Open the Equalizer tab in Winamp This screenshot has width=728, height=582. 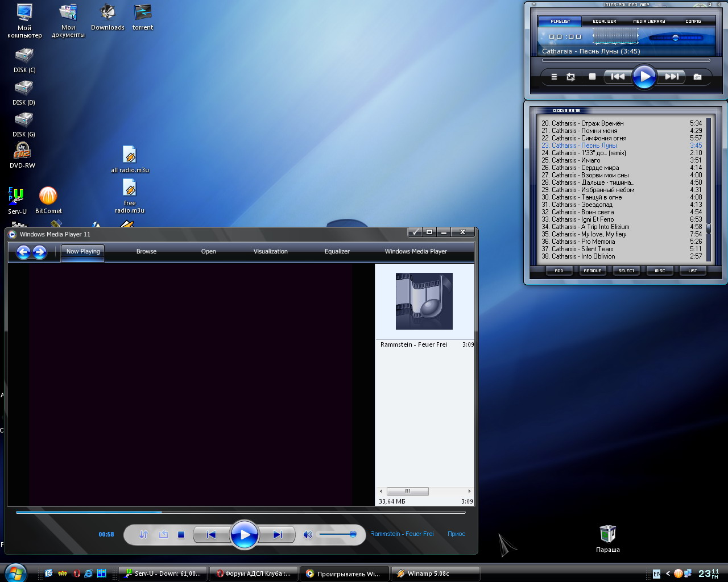pyautogui.click(x=604, y=21)
